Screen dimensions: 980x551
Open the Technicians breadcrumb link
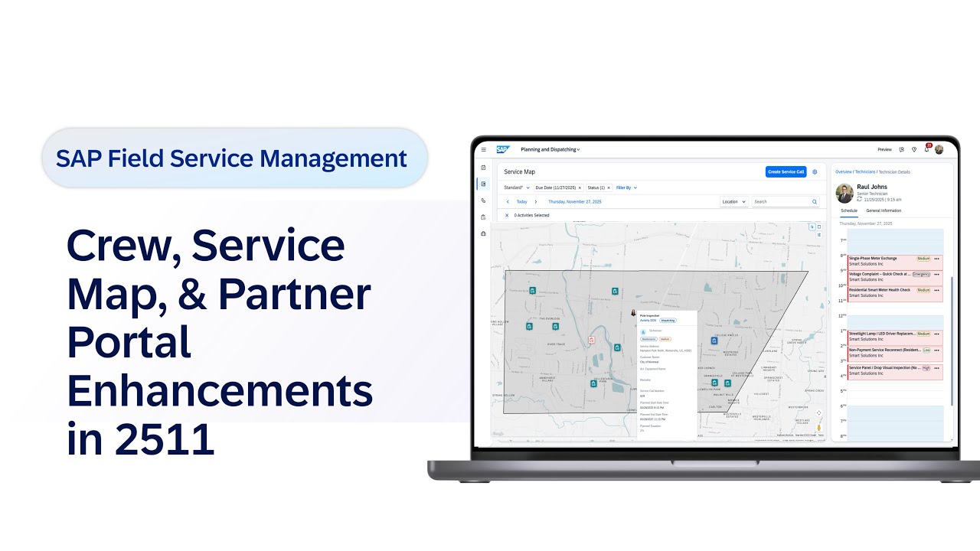(x=864, y=172)
